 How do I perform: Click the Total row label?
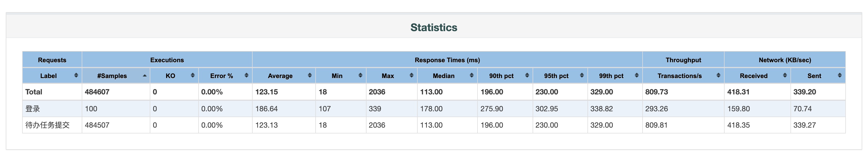pyautogui.click(x=34, y=92)
